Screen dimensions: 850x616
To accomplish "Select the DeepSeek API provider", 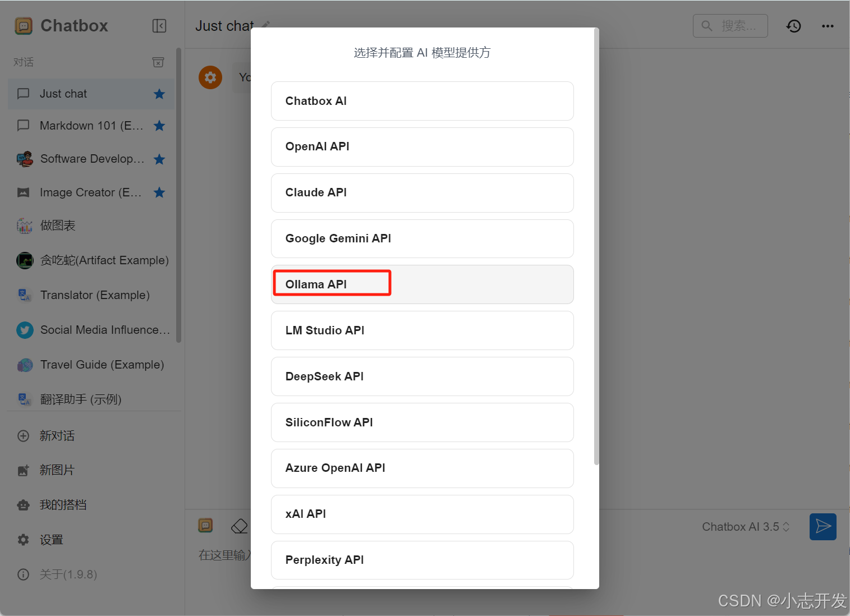I will [422, 376].
